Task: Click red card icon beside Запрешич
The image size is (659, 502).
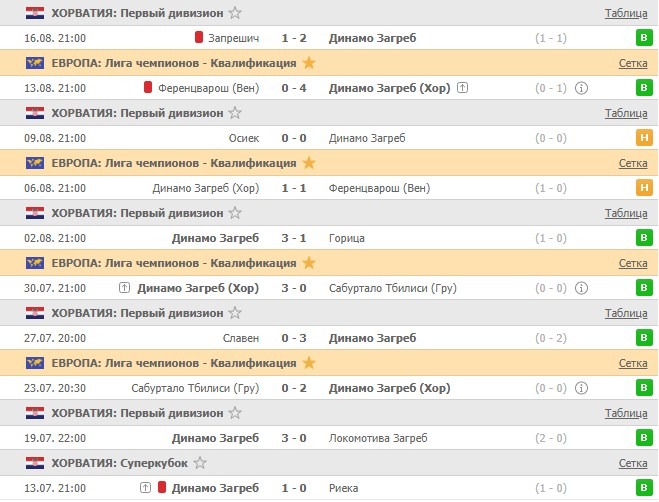Action: [x=199, y=38]
